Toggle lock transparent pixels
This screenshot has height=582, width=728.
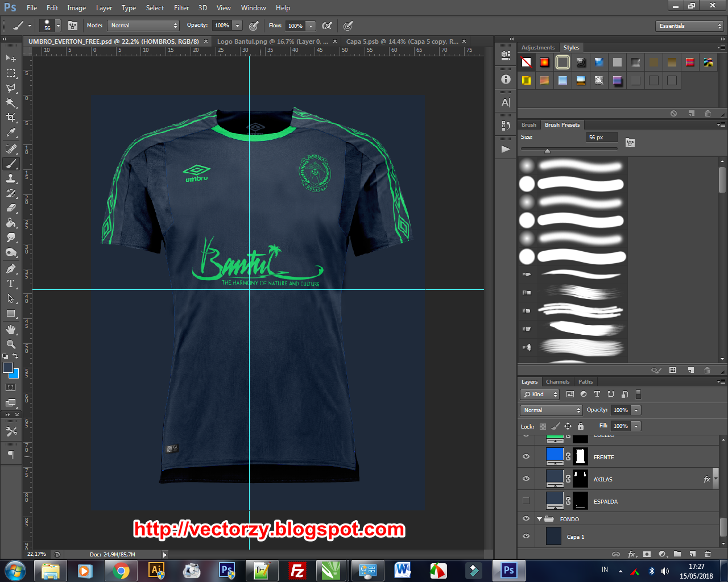[543, 426]
